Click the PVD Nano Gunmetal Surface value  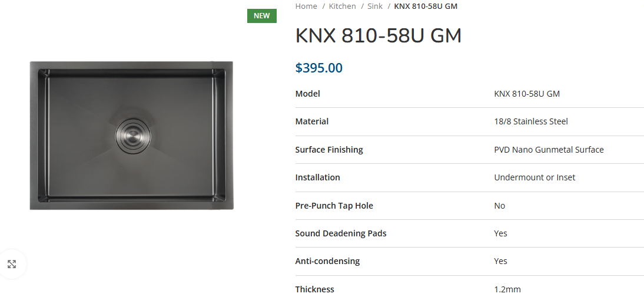point(549,150)
